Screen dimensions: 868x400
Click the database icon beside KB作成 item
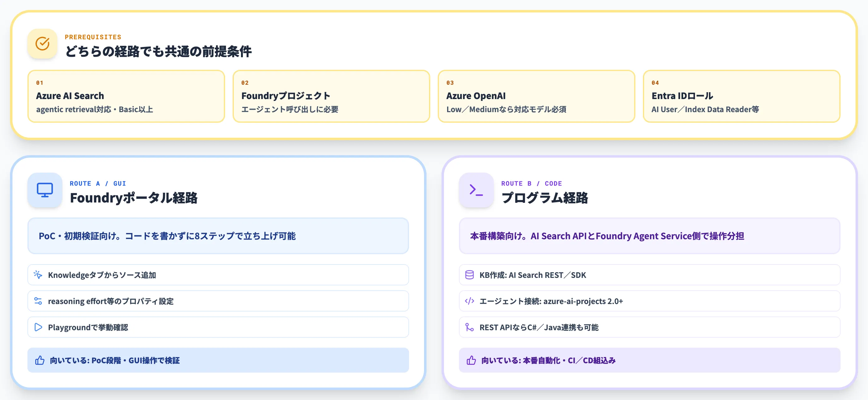(x=469, y=274)
